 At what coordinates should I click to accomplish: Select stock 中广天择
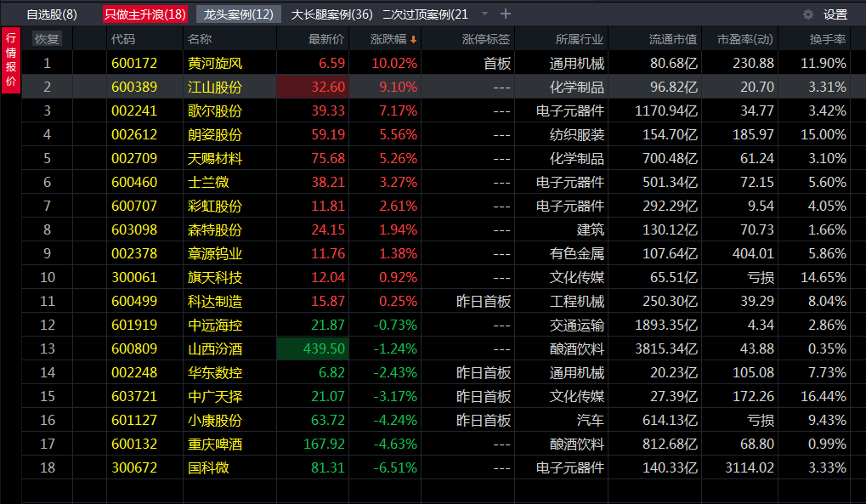click(215, 396)
